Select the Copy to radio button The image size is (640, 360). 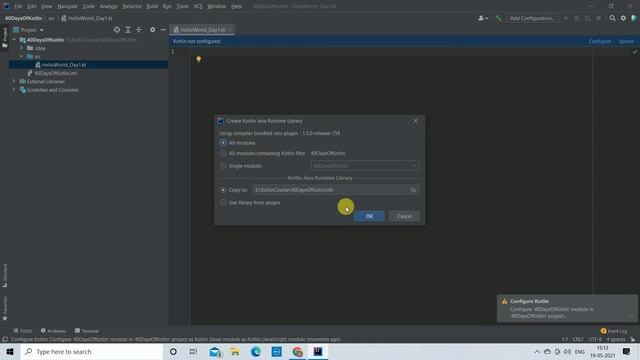click(223, 190)
